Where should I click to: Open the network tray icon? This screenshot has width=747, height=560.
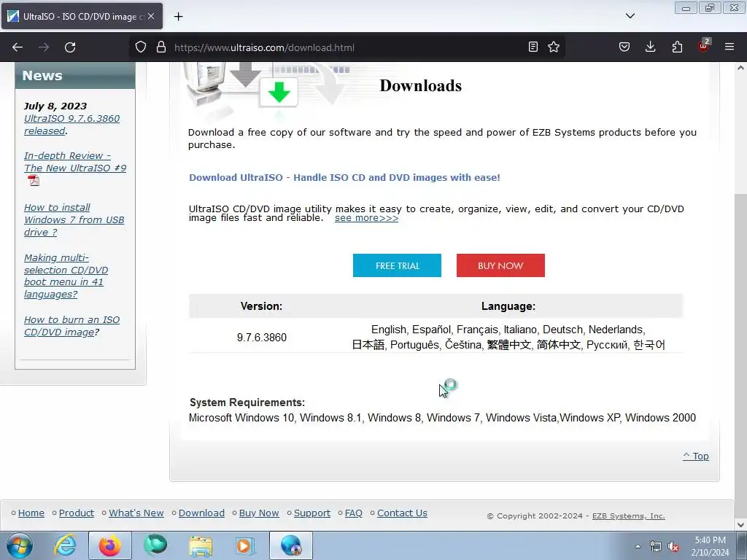click(x=656, y=547)
